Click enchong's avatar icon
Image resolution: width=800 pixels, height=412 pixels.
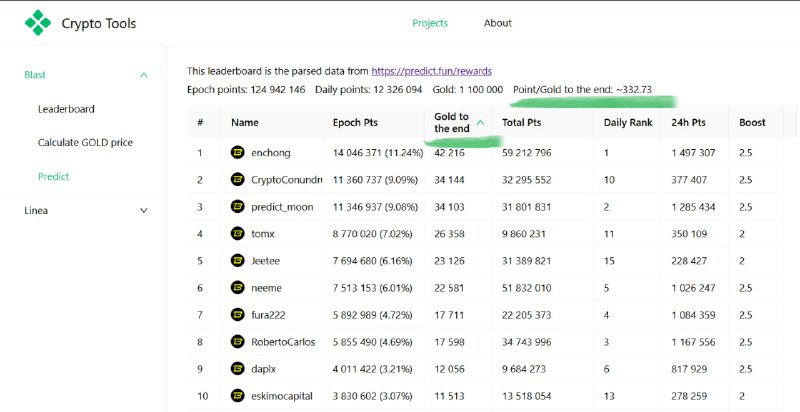[x=237, y=152]
